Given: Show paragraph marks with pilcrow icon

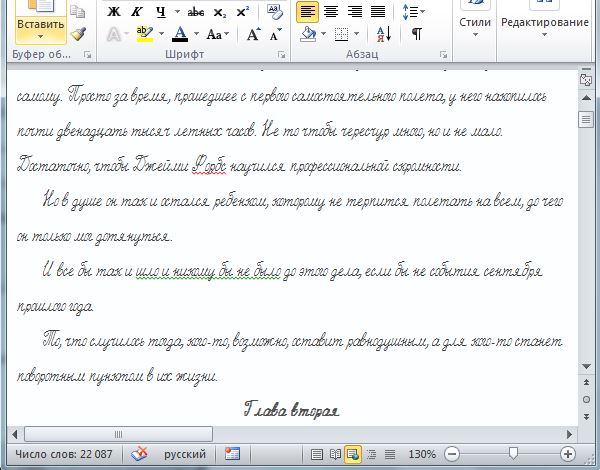Looking at the screenshot, I should 416,34.
